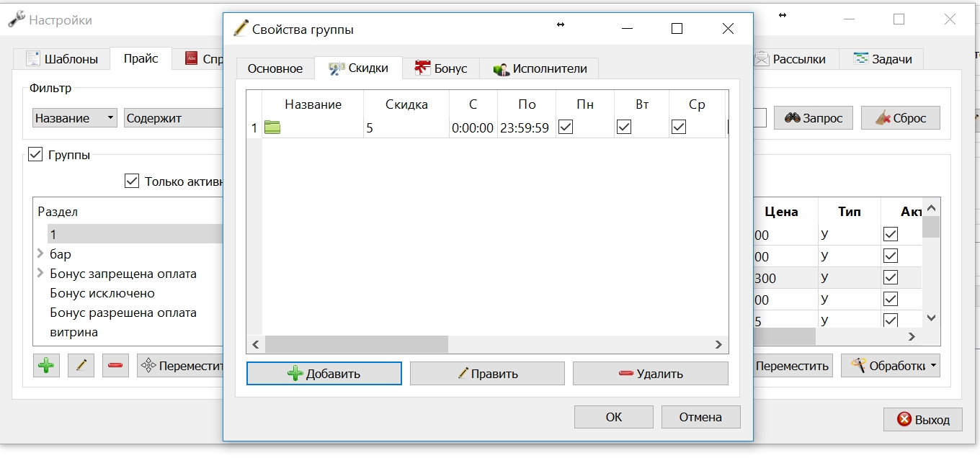Click the Отмена button
The width and height of the screenshot is (980, 458).
pyautogui.click(x=700, y=417)
